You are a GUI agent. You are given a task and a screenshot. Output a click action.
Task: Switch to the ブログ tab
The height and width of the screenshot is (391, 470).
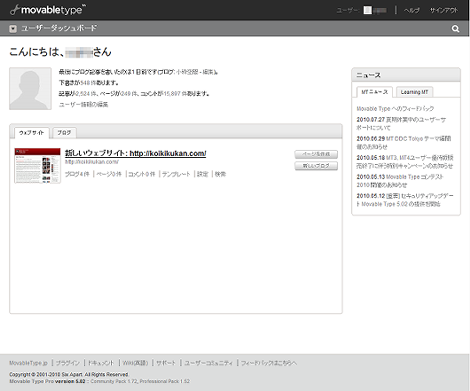[64, 133]
